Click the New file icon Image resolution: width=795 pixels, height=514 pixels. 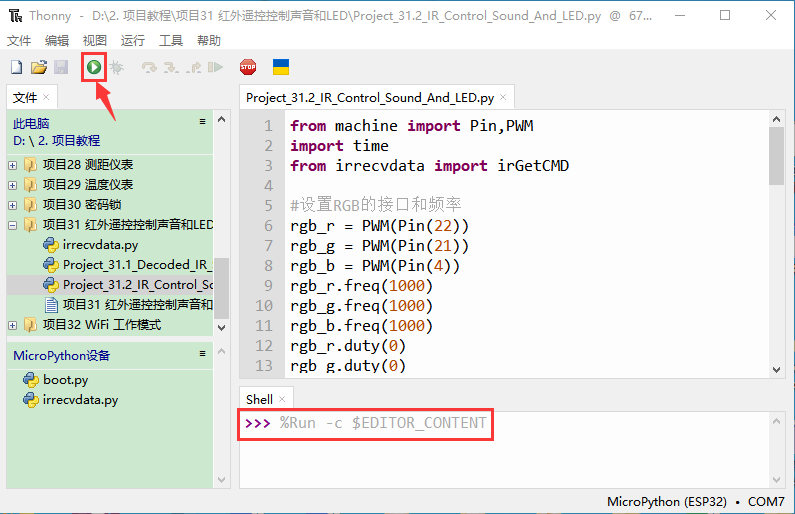(x=16, y=67)
